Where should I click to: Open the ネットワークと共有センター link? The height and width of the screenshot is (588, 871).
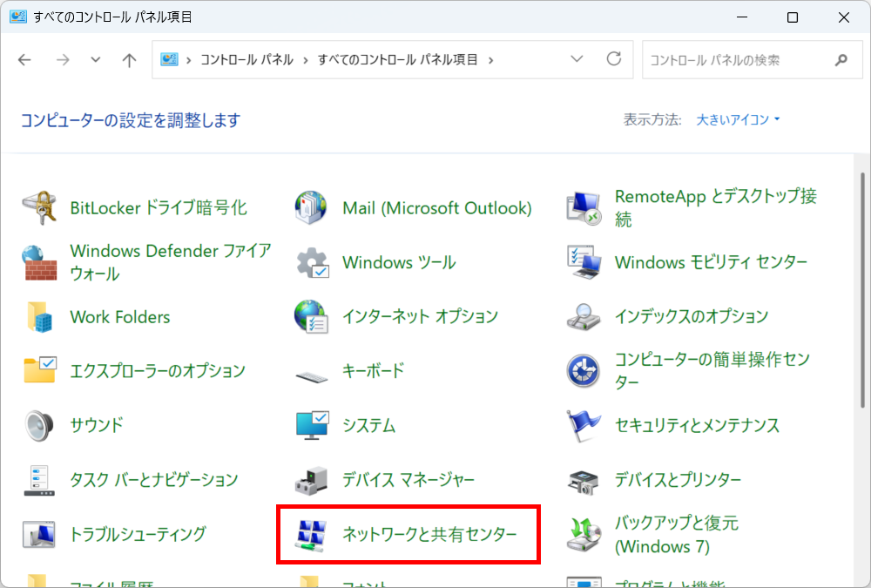(x=429, y=534)
